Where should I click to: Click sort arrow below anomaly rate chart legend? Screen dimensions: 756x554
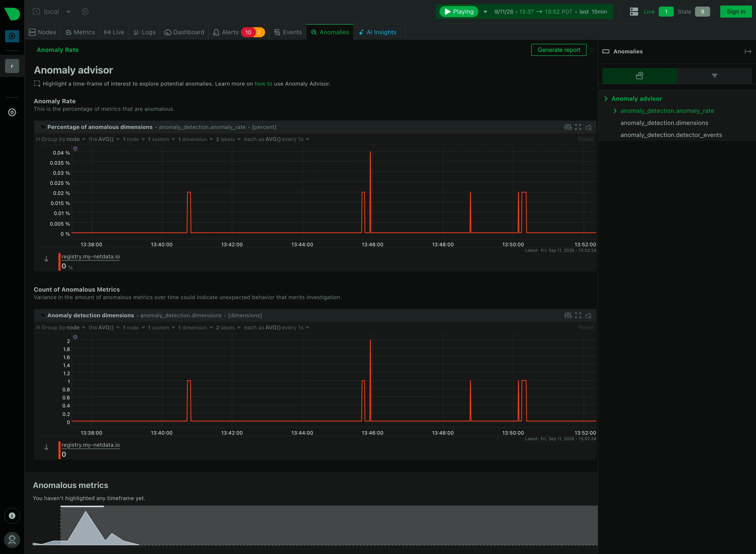pyautogui.click(x=46, y=259)
